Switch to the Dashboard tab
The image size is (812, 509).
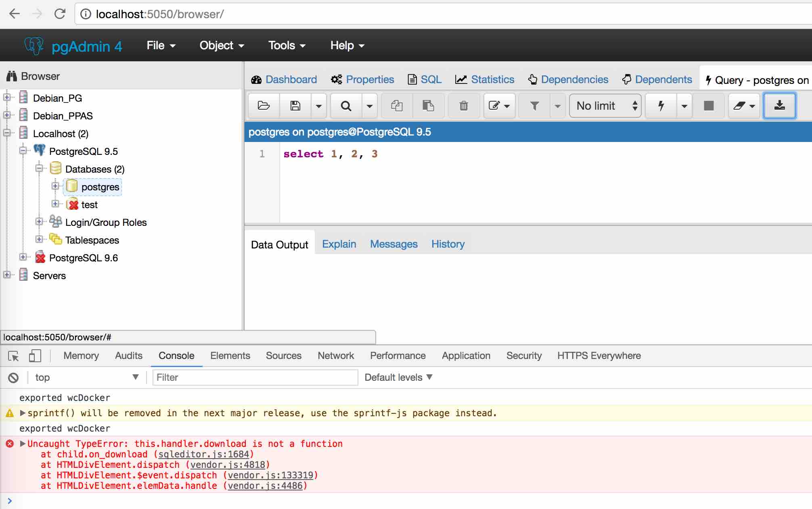tap(284, 79)
